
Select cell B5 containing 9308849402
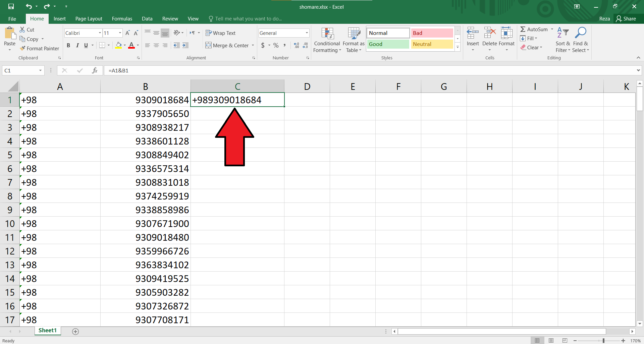point(145,155)
